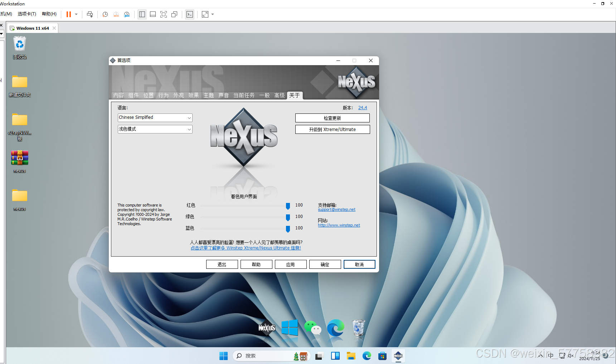
Task: Select the nexus folder desktop icon
Action: [x=20, y=200]
